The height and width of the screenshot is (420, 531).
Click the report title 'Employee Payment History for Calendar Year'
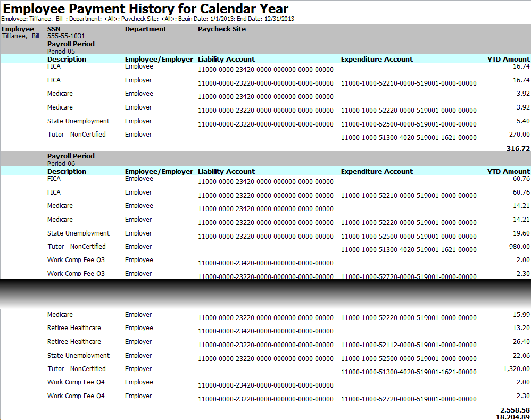click(145, 9)
